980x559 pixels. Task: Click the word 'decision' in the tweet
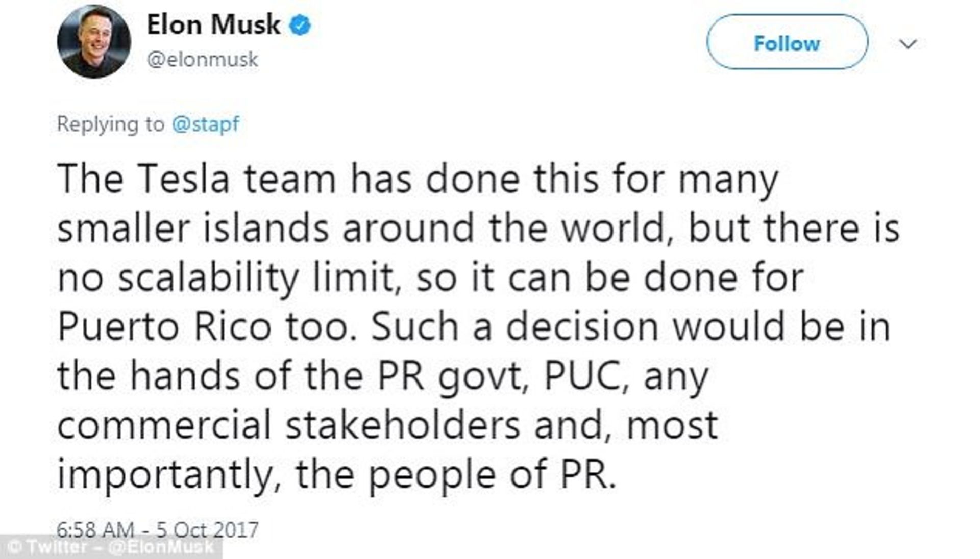click(582, 326)
